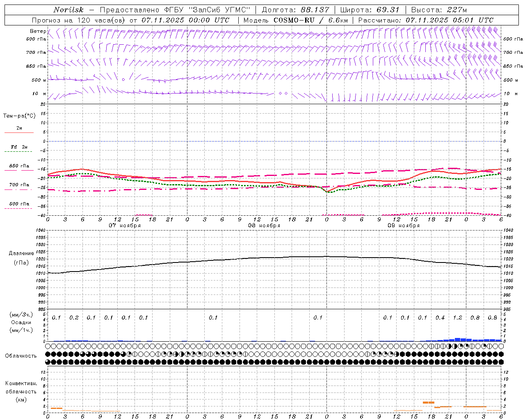
Task: Click the "700 гПа" temperature legend entry
Action: click(19, 185)
